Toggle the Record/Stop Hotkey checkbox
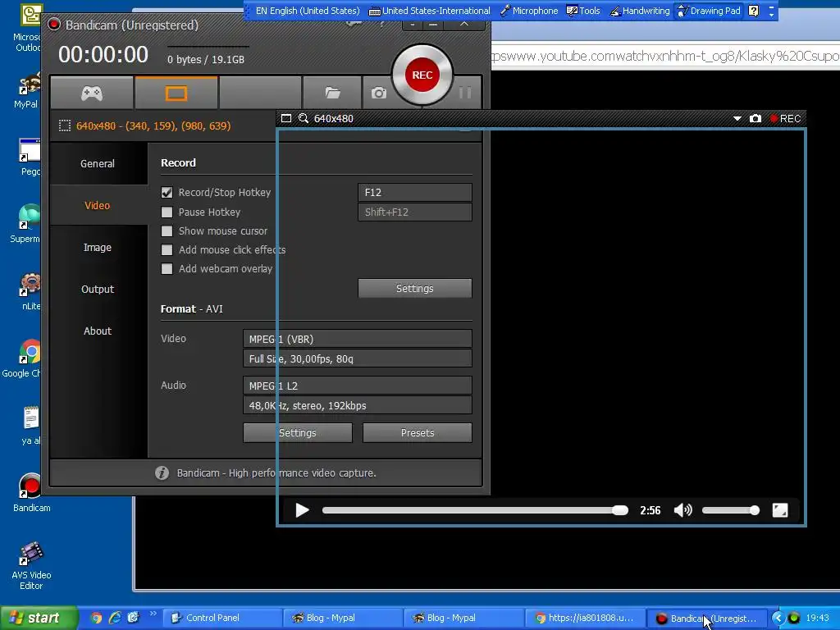This screenshot has height=630, width=840. [x=167, y=192]
